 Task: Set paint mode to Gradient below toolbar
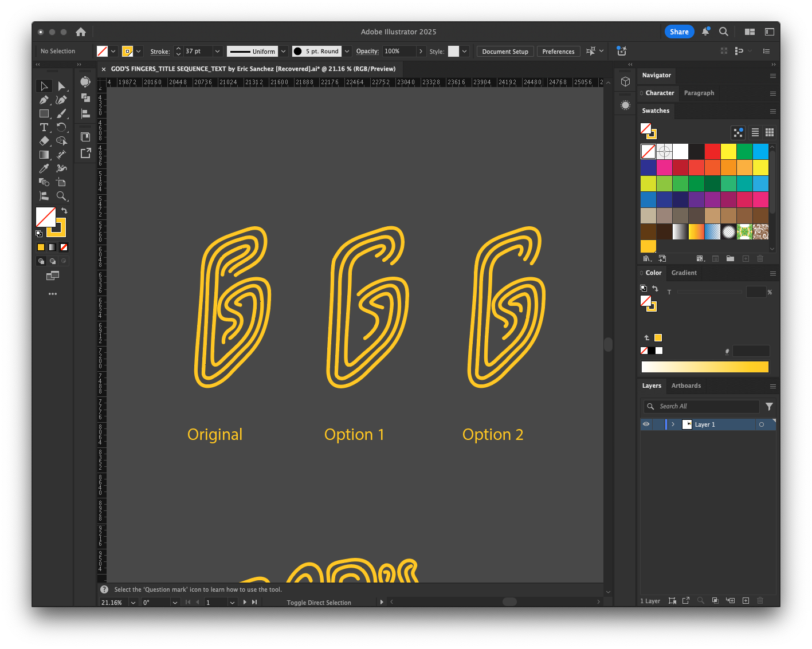click(x=52, y=247)
